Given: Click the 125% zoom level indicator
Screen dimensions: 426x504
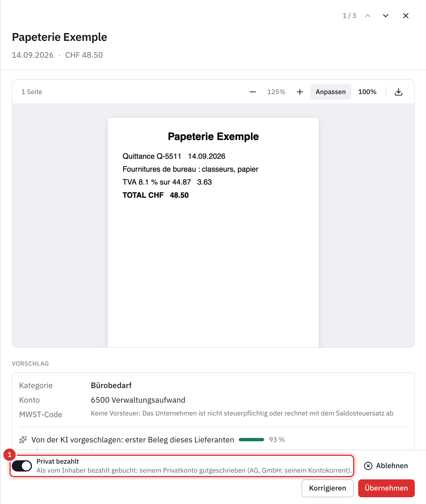Looking at the screenshot, I should 276,92.
